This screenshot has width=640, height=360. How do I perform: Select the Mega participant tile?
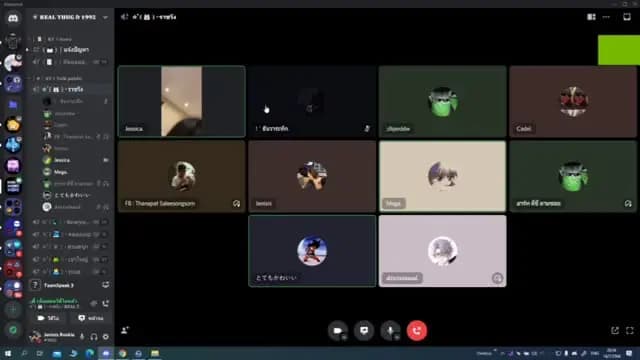442,176
